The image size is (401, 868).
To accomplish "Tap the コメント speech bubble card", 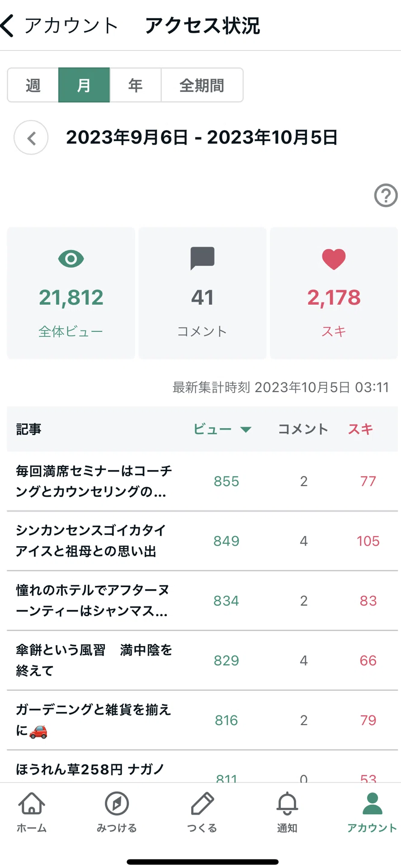I will pyautogui.click(x=203, y=293).
